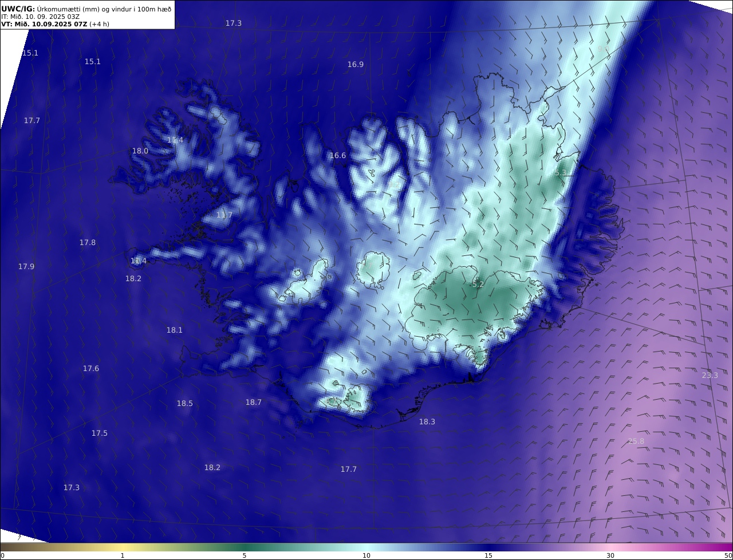The width and height of the screenshot is (733, 560).
Task: Click the colorbar tick label 30
Action: coord(610,555)
